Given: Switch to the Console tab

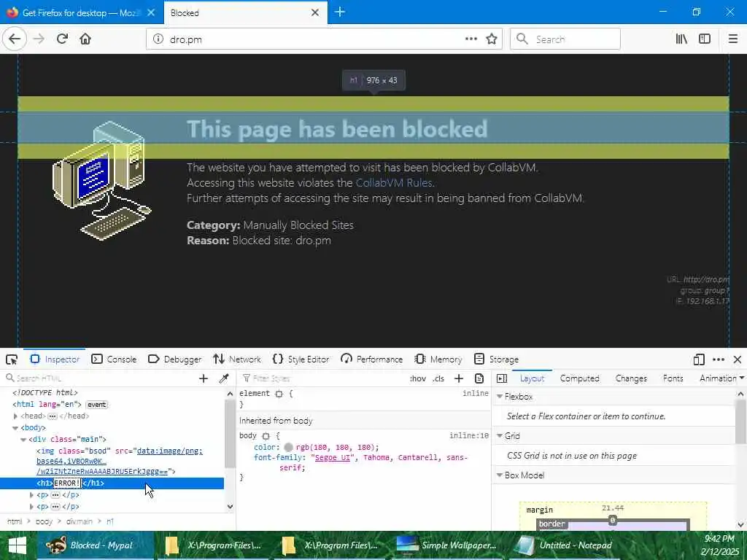Looking at the screenshot, I should [114, 359].
